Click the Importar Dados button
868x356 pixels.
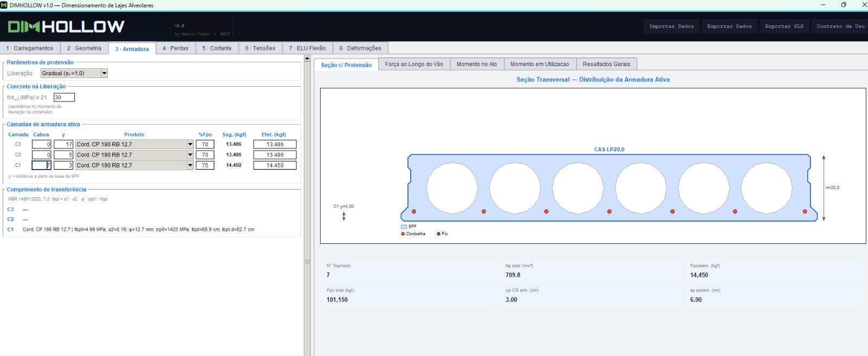[672, 26]
